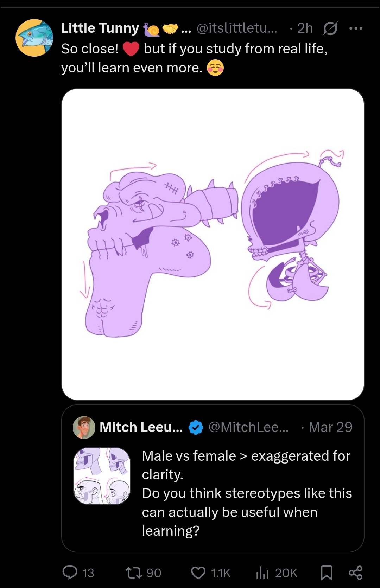Image resolution: width=380 pixels, height=588 pixels.
Task: Bookmark this tweet
Action: 327,573
